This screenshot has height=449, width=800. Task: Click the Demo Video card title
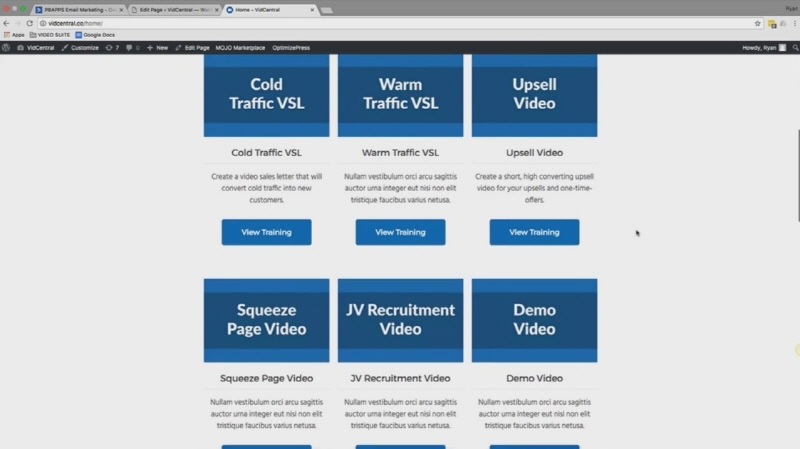point(534,378)
